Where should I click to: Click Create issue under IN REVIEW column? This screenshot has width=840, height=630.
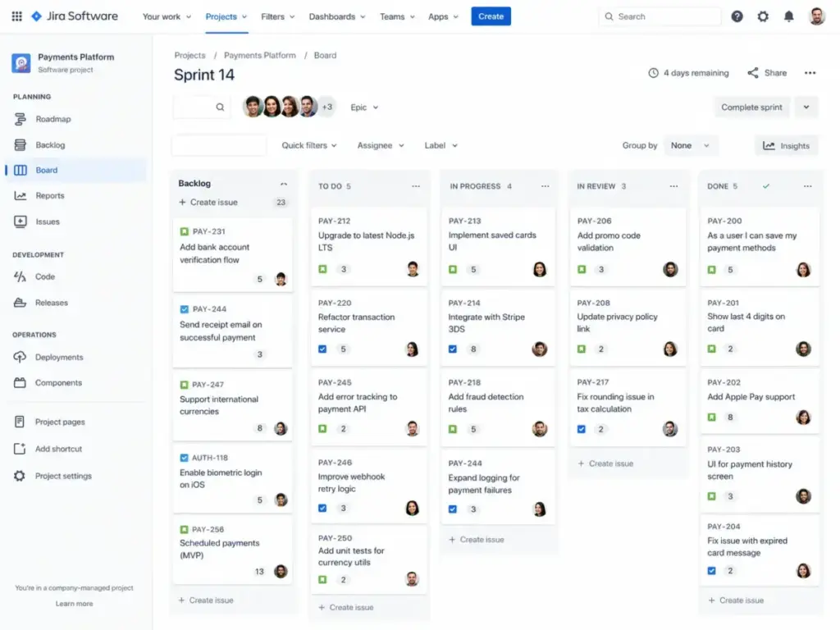click(x=606, y=463)
